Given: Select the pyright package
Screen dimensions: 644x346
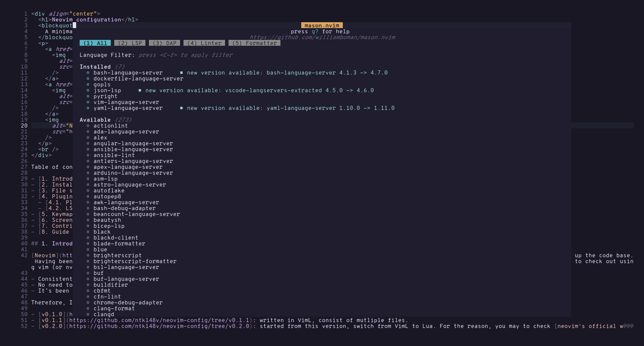Looking at the screenshot, I should tap(106, 96).
